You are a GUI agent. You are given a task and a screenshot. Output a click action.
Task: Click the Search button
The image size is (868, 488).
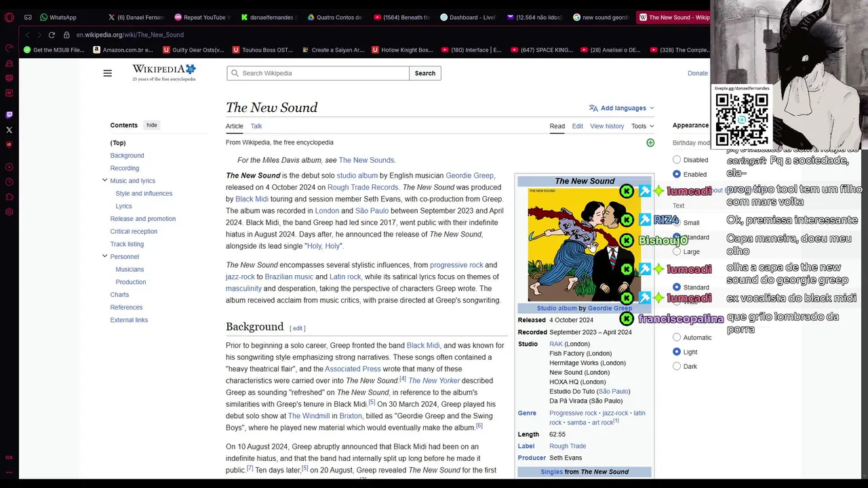tap(425, 73)
